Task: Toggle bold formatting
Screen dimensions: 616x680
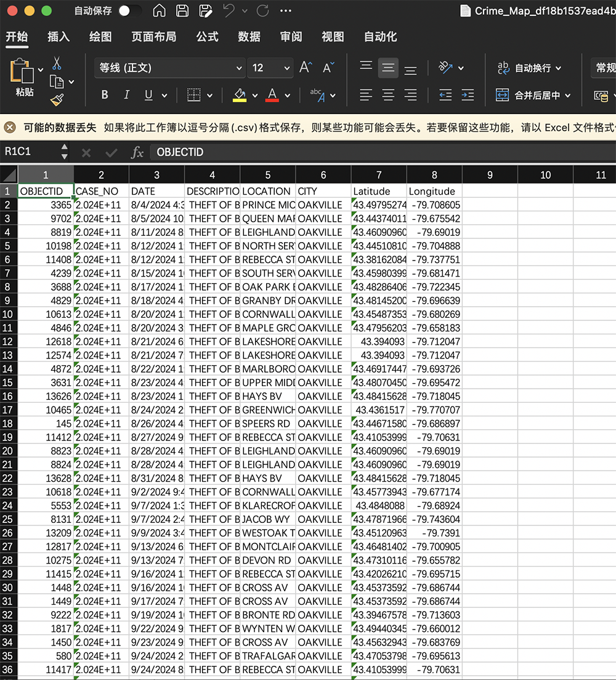Action: pyautogui.click(x=105, y=94)
